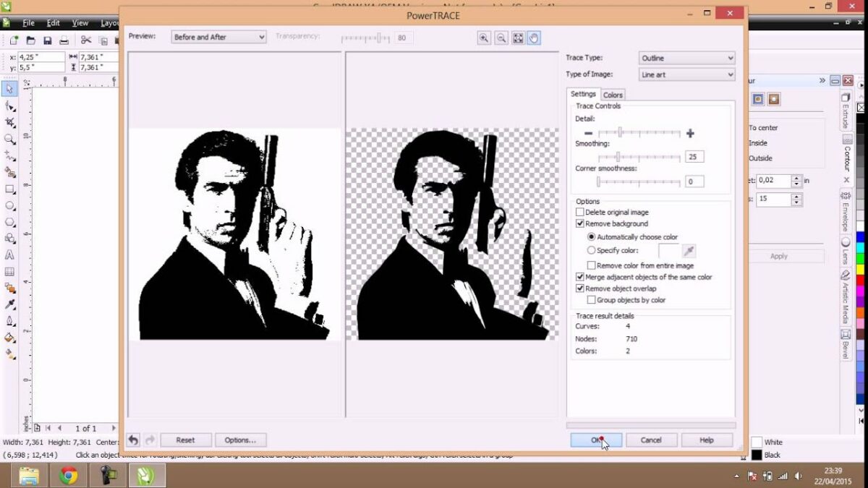
Task: Uncheck Remove object overlap option
Action: point(581,288)
